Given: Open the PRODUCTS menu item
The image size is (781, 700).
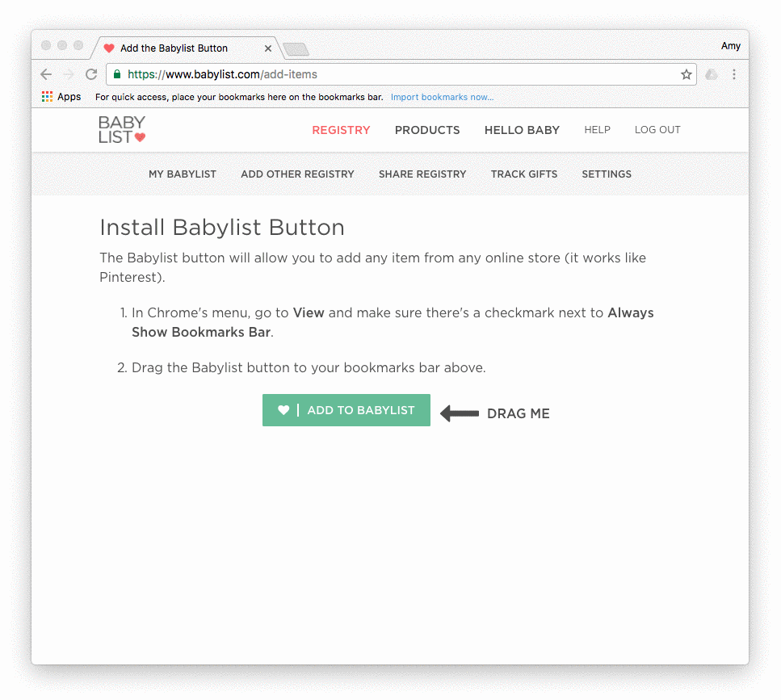Looking at the screenshot, I should [427, 130].
